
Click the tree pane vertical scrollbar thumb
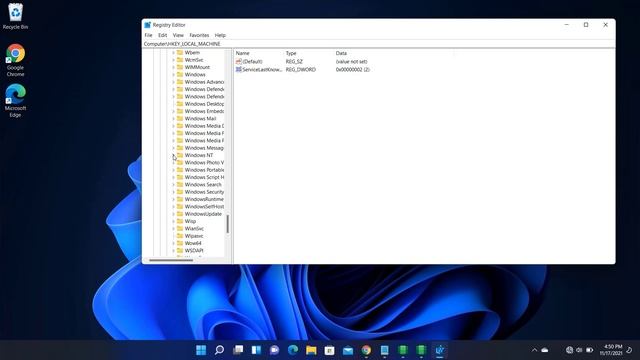coord(227,224)
